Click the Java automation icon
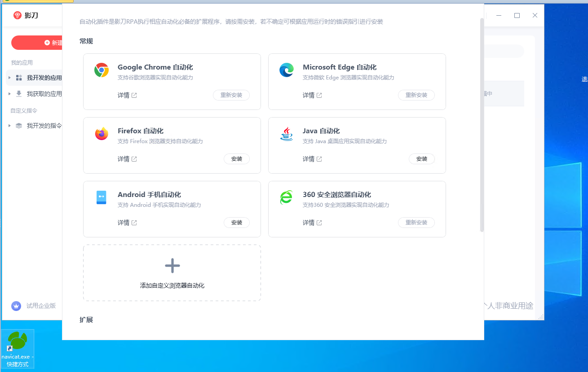This screenshot has height=372, width=588. point(287,134)
